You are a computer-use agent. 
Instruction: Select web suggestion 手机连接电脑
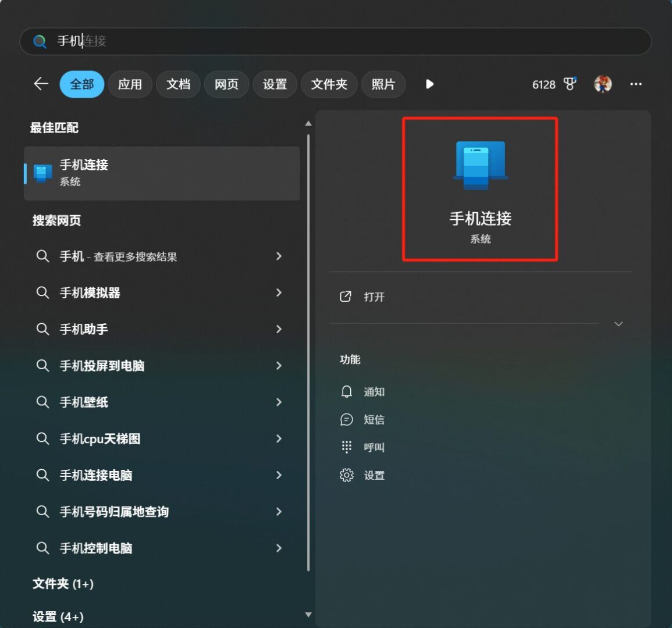(x=162, y=474)
